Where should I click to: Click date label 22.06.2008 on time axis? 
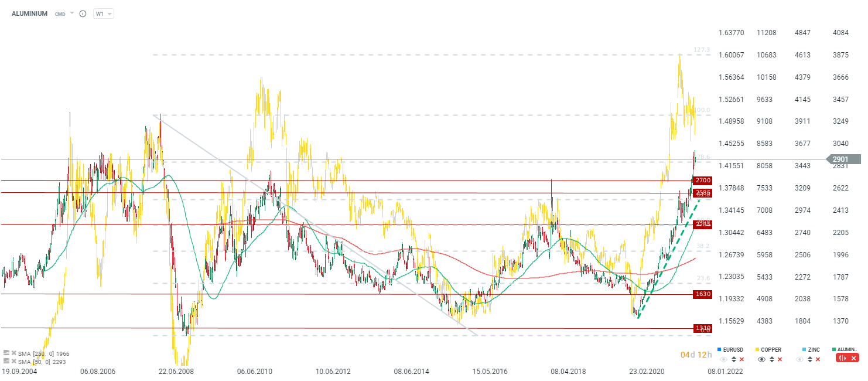click(177, 372)
